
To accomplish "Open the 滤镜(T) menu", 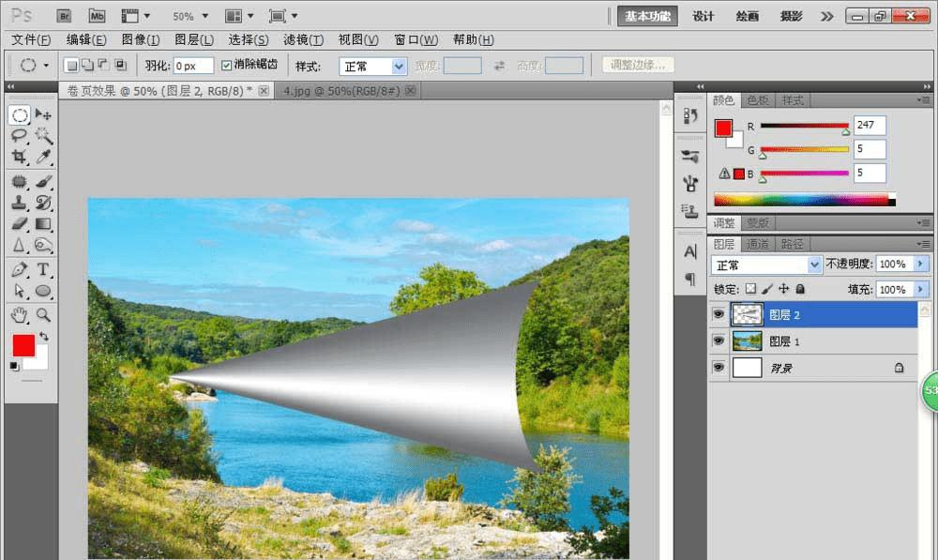I will [x=303, y=40].
